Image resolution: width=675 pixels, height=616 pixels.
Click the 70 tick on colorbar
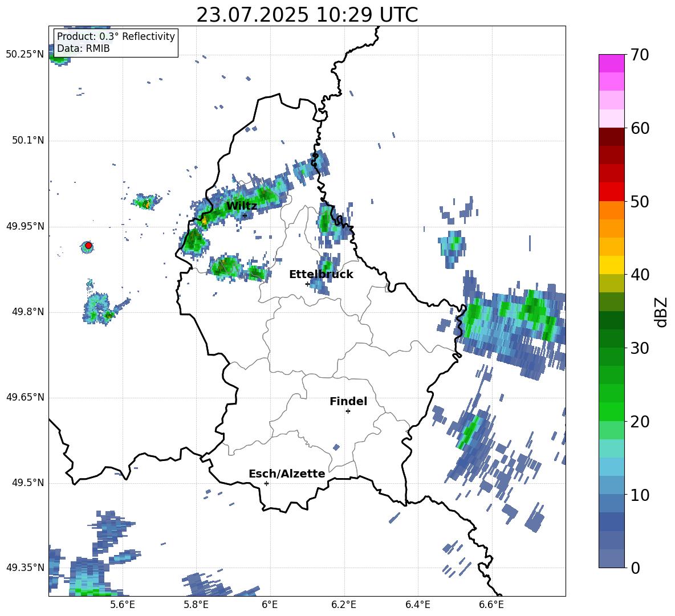click(640, 55)
